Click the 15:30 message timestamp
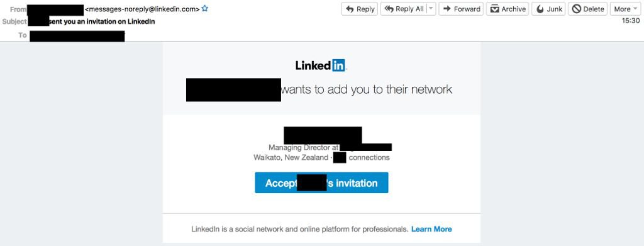This screenshot has height=246, width=644. [631, 21]
